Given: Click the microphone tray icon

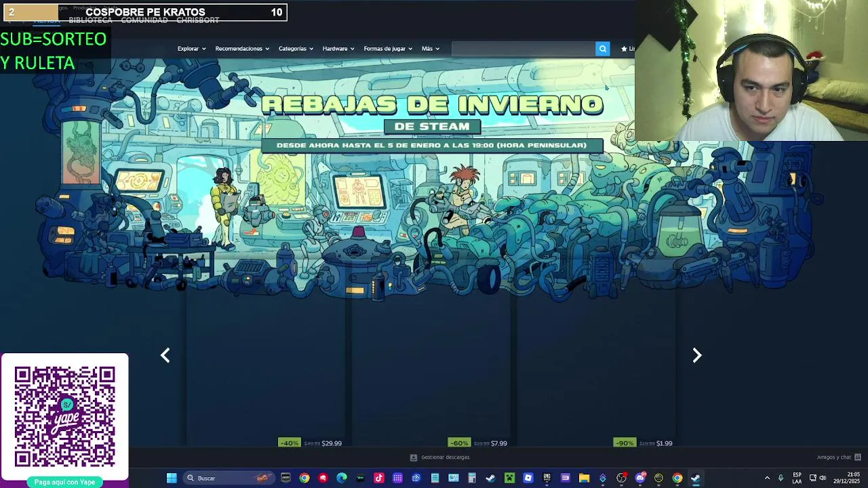Looking at the screenshot, I should point(781,479).
